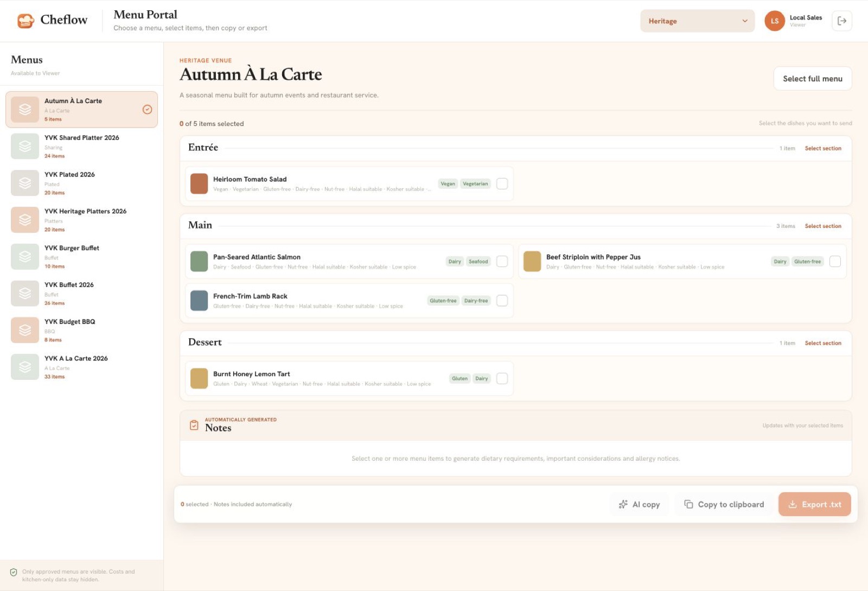Viewport: 868px width, 591px height.
Task: Click the export download icon
Action: [x=793, y=505]
